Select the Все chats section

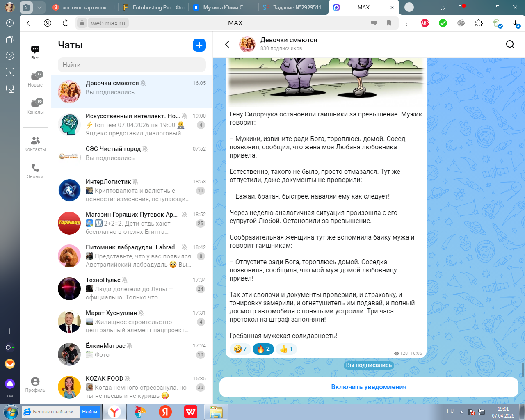35,52
